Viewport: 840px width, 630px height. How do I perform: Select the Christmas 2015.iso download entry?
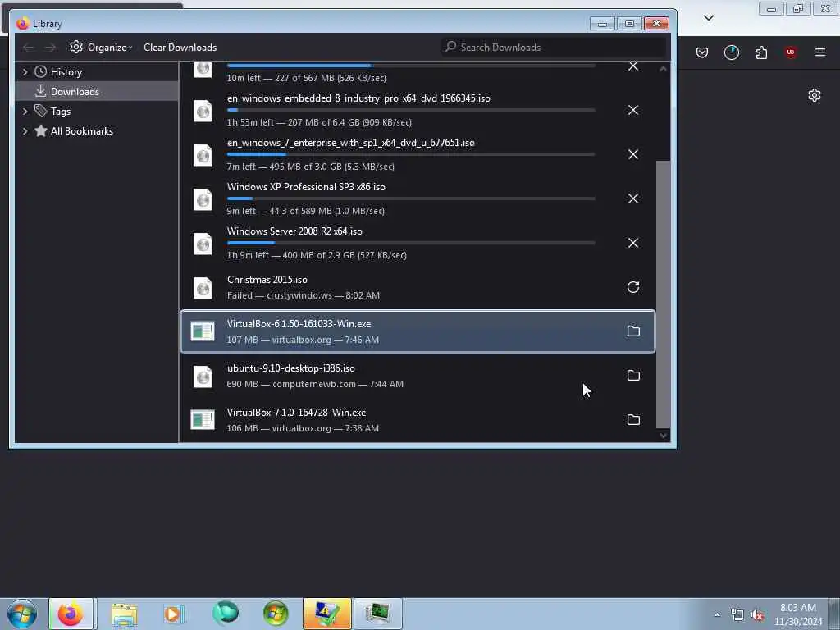coord(418,287)
